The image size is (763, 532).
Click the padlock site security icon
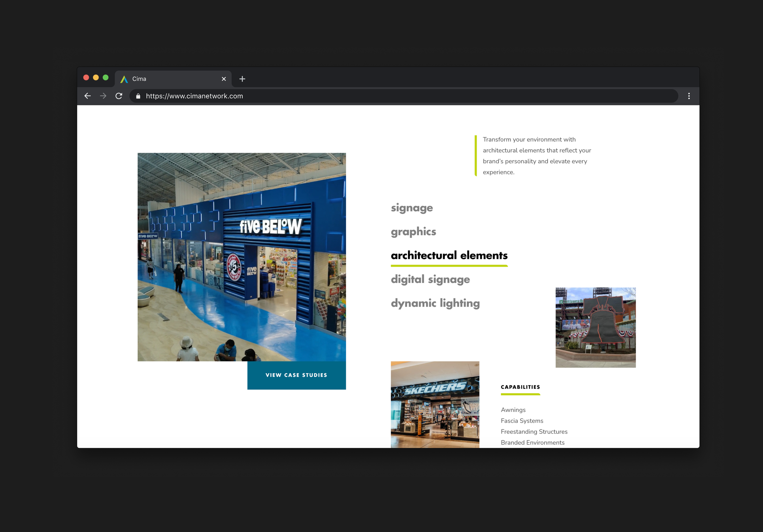(x=138, y=96)
